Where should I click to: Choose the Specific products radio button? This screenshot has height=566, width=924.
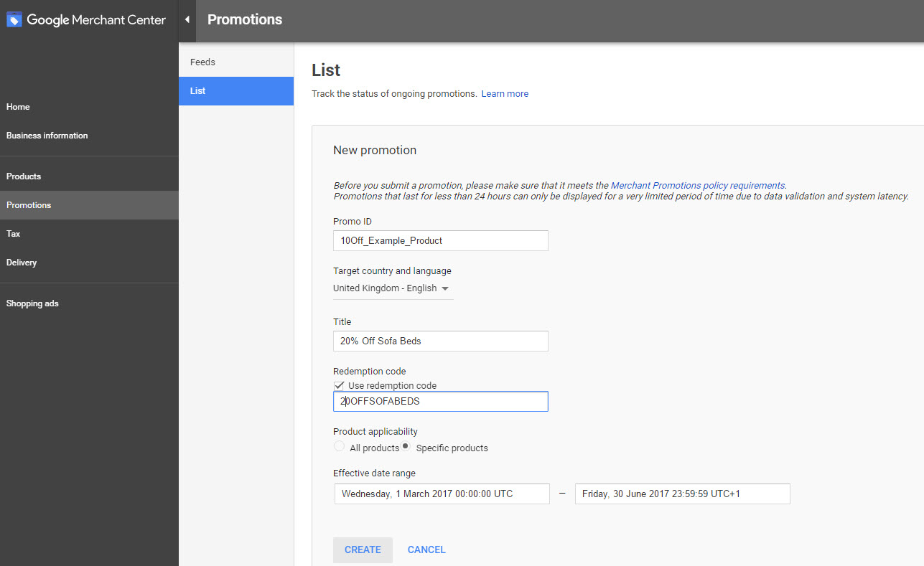point(406,445)
